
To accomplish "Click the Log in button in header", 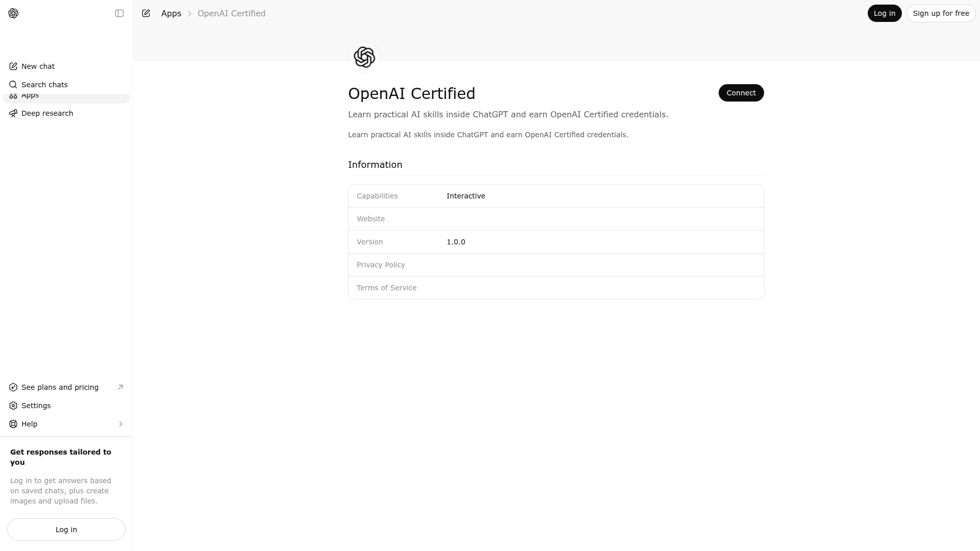I will click(885, 13).
